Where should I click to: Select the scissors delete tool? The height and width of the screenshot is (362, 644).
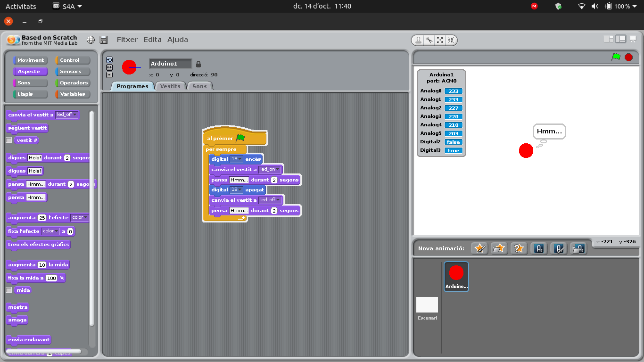429,40
